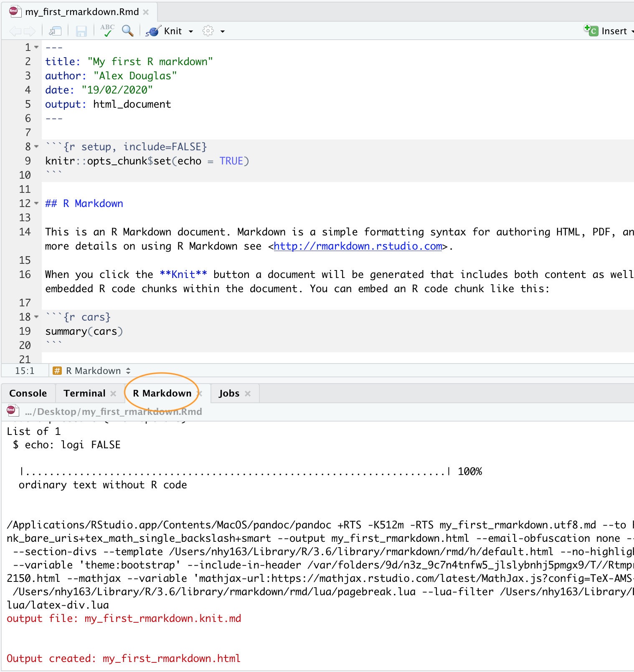Collapse the YAML header fold on line 1
Screen dimensions: 634x672
[37, 47]
